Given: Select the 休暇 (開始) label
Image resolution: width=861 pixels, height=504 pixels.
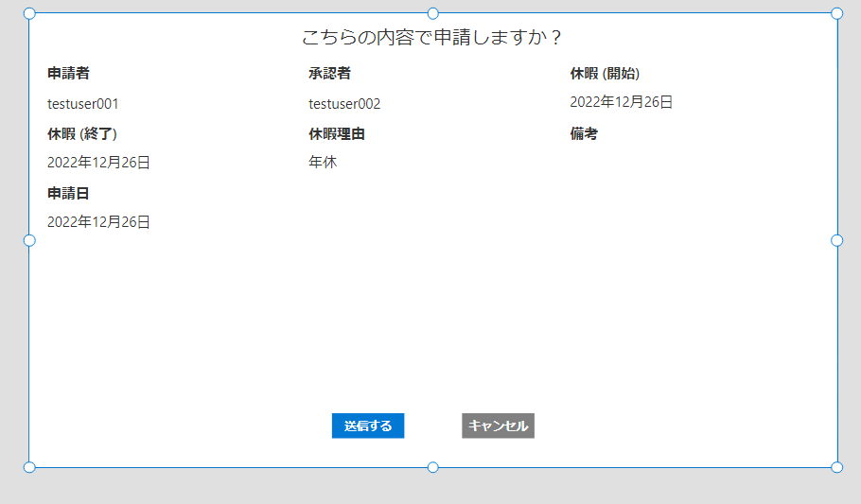Looking at the screenshot, I should coord(605,73).
